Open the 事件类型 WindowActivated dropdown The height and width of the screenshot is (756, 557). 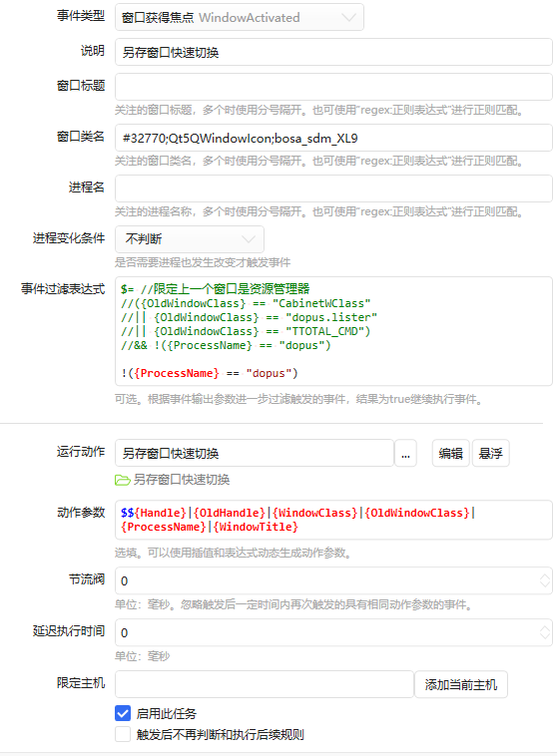point(240,17)
